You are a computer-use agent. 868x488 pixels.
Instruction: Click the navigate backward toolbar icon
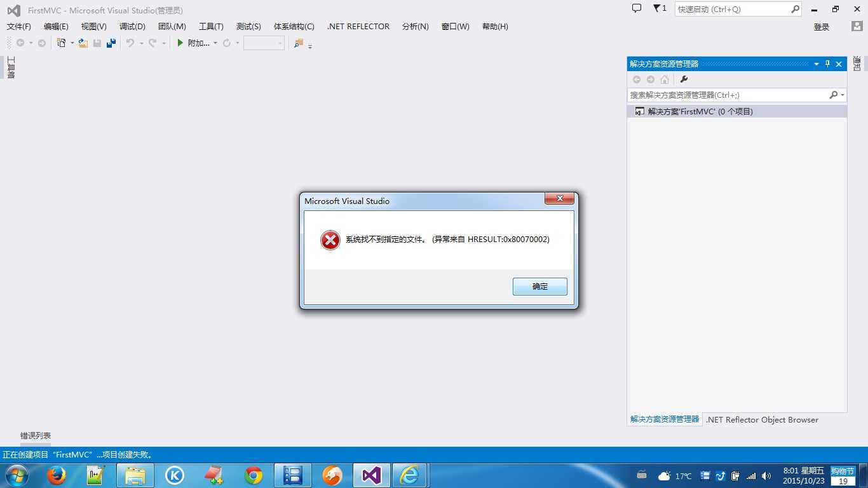(20, 43)
